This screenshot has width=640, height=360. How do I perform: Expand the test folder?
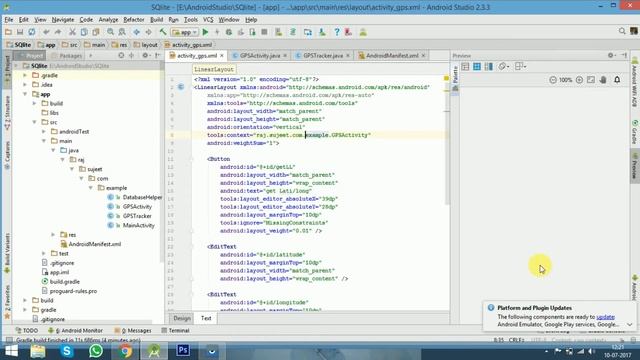click(x=44, y=253)
